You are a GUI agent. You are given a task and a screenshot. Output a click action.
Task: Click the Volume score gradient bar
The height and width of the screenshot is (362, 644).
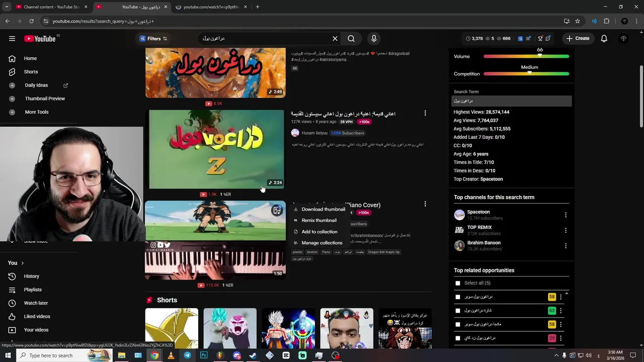coord(526,56)
